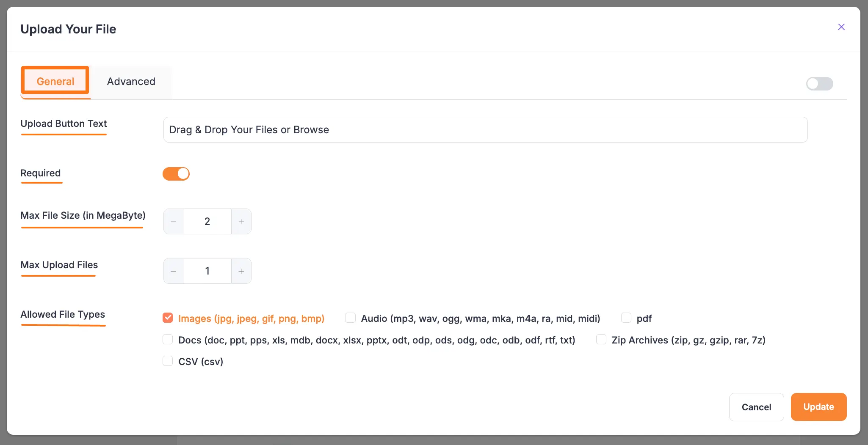Check the Docs allowed file type
The height and width of the screenshot is (445, 868).
168,339
